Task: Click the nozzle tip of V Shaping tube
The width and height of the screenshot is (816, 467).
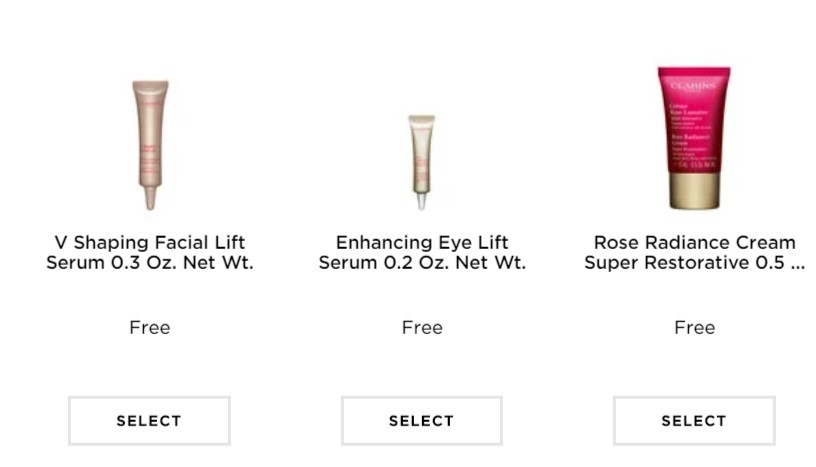Action: pyautogui.click(x=150, y=198)
